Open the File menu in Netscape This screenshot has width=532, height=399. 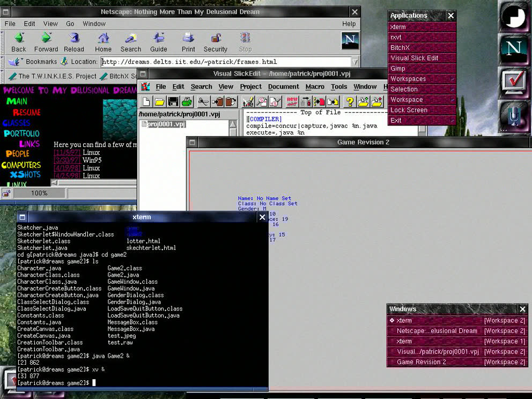pyautogui.click(x=10, y=24)
